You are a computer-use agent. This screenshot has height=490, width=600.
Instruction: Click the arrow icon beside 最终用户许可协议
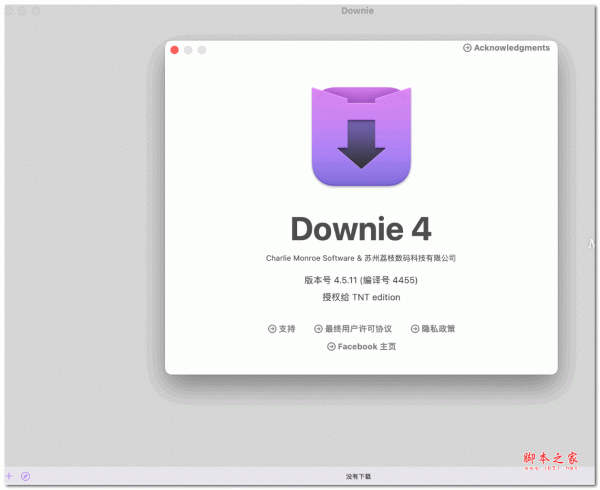click(318, 329)
